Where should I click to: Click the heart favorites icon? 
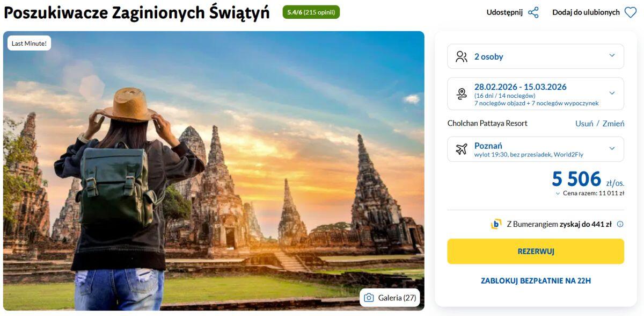(631, 12)
